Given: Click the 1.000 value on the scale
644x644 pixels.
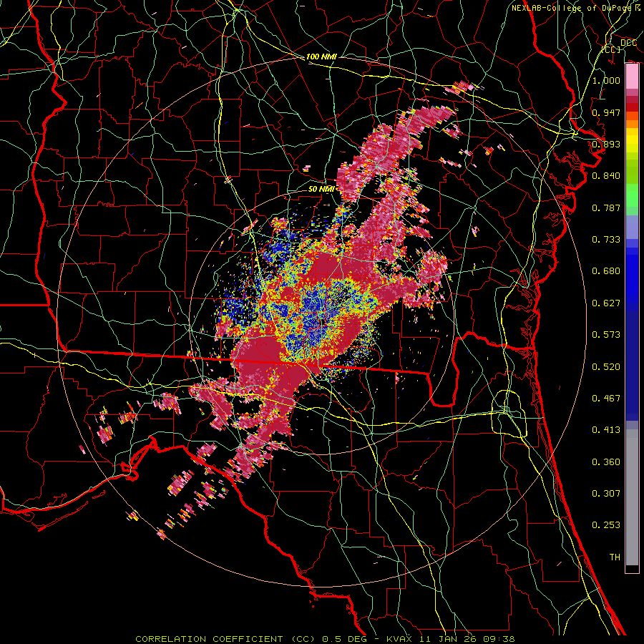Looking at the screenshot, I should [606, 80].
